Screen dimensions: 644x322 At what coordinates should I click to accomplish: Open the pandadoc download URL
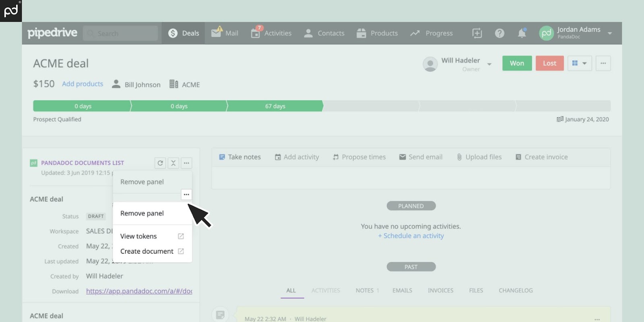pyautogui.click(x=139, y=291)
